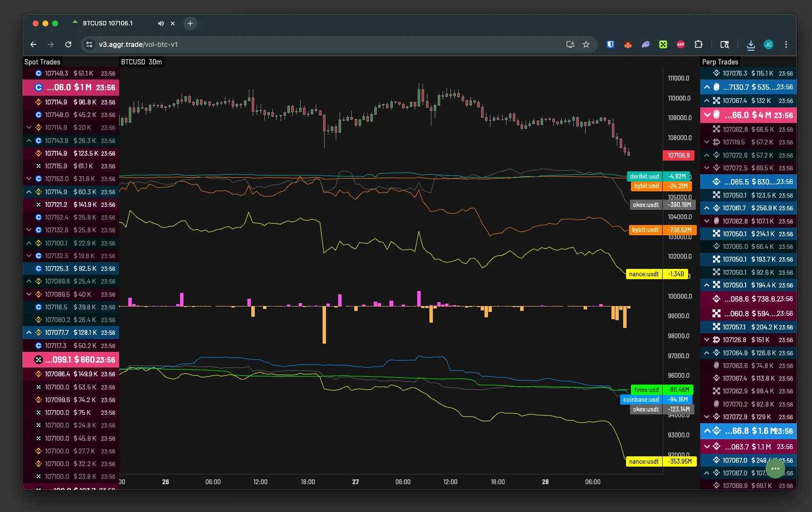
Task: Open the Extensions puzzle-piece menu
Action: (698, 44)
